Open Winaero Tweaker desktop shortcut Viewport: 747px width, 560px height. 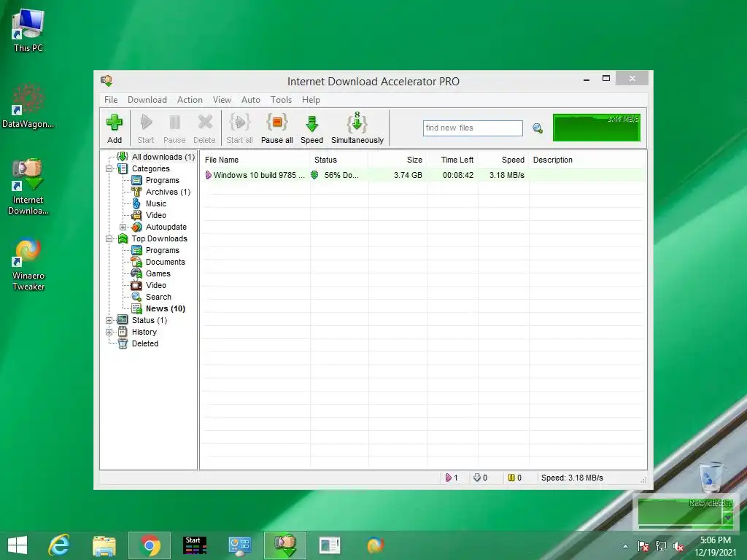(28, 264)
